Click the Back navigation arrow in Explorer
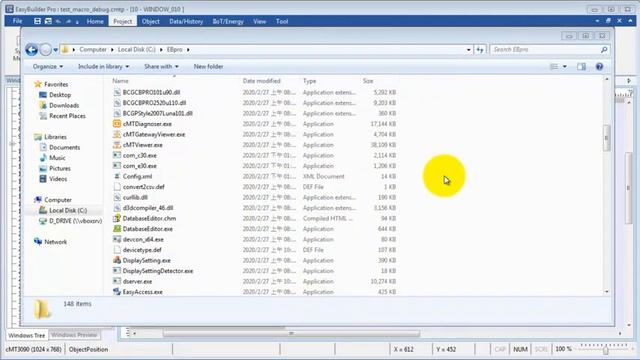This screenshot has height=360, width=640. click(x=31, y=49)
